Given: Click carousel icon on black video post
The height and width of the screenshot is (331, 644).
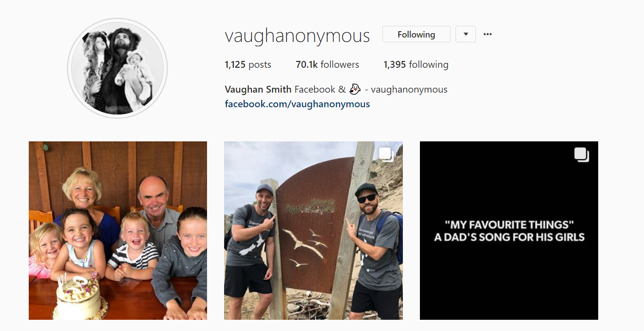Looking at the screenshot, I should pos(582,155).
